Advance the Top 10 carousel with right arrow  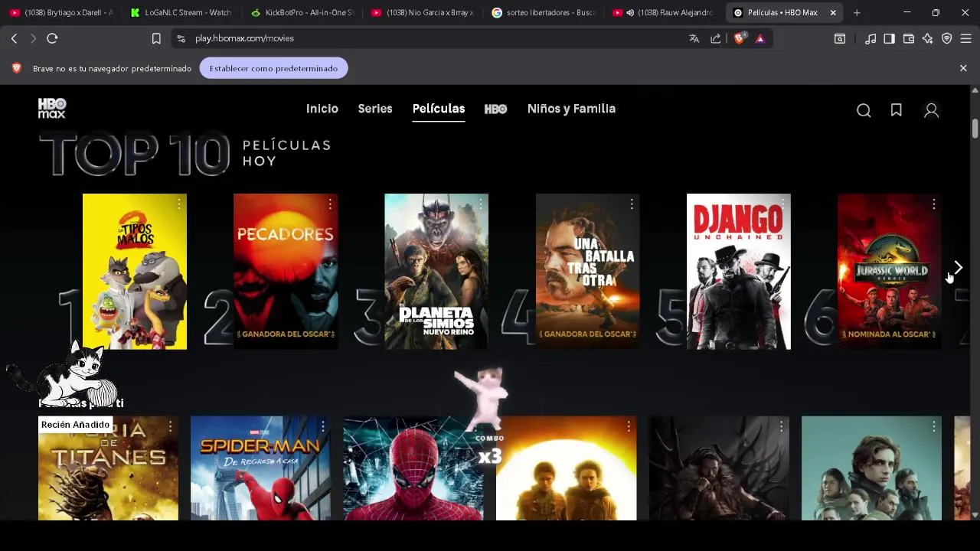coord(958,268)
